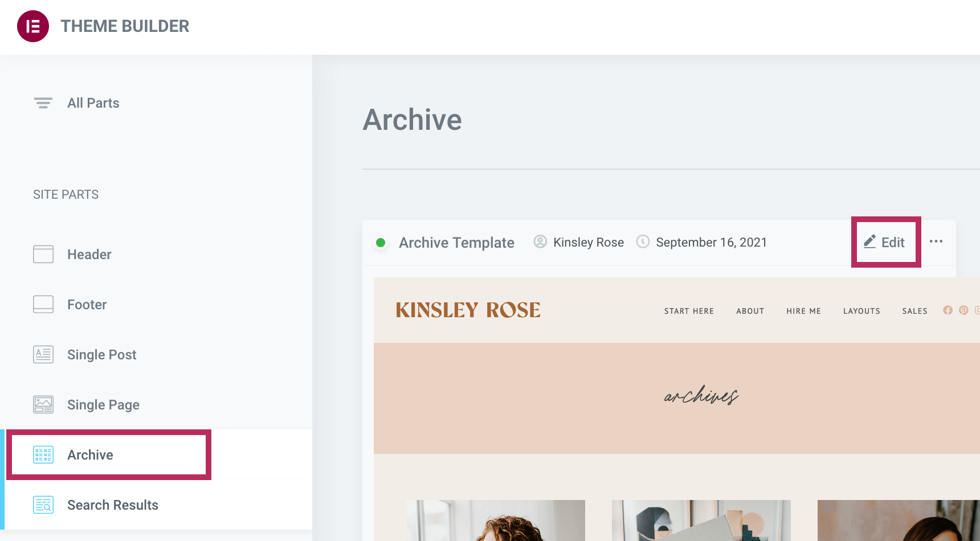
Task: Click the Single Page icon in the sidebar
Action: 43,404
